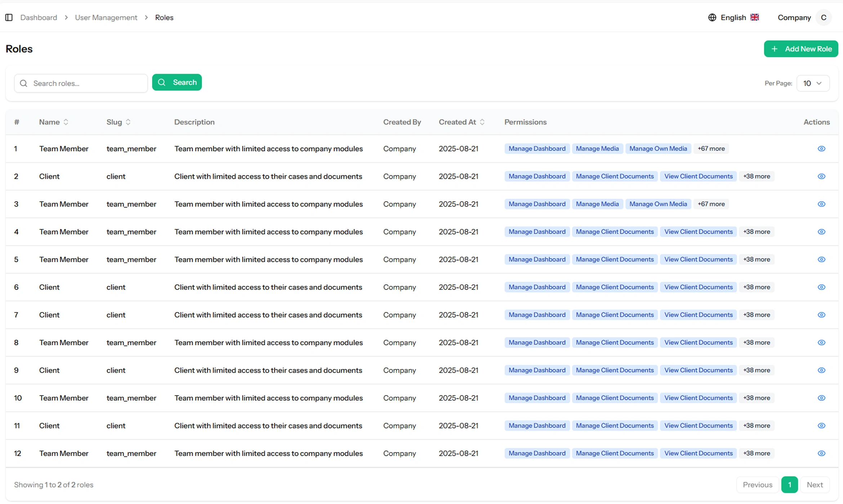Open view action for row 12

coord(821,454)
